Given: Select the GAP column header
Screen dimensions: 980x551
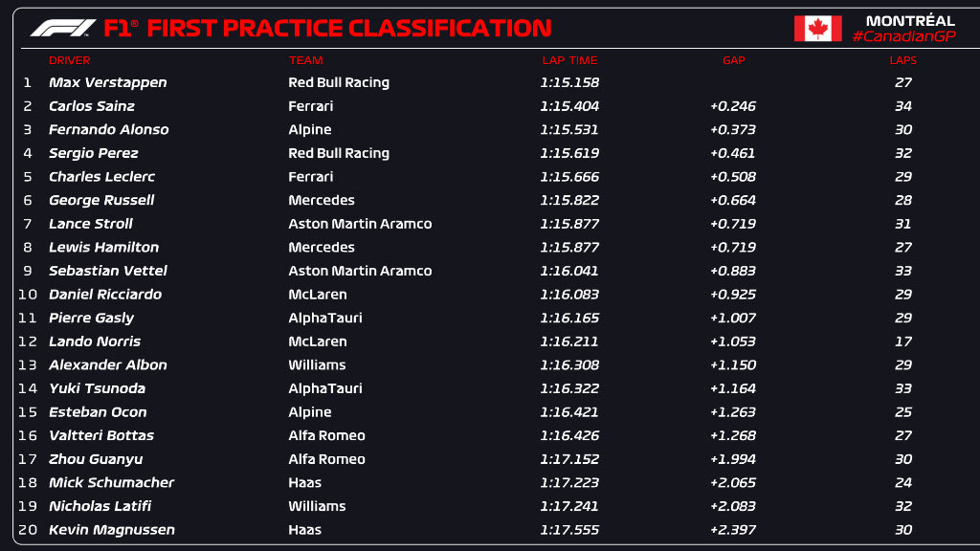Looking at the screenshot, I should (733, 60).
